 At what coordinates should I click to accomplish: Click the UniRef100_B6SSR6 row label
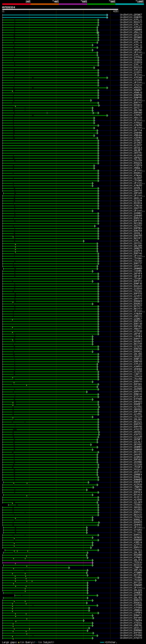[131, 223]
